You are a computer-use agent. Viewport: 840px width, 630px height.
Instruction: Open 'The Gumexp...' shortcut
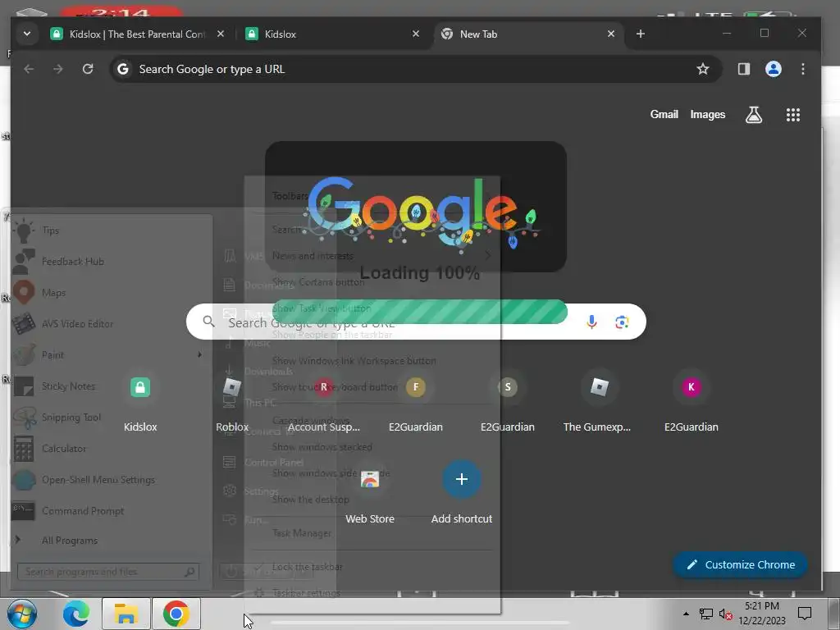tap(599, 402)
